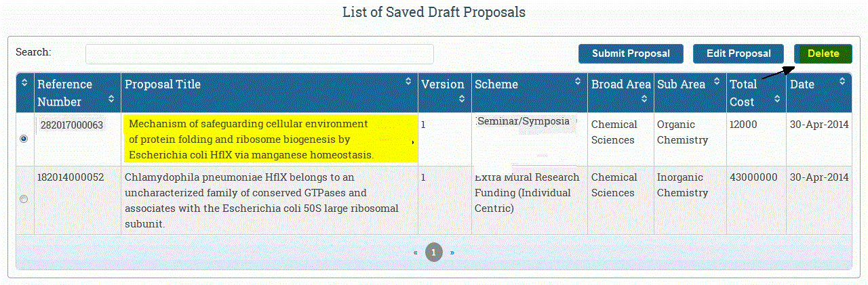Go to previous page arrow
The image size is (868, 285).
pos(416,253)
